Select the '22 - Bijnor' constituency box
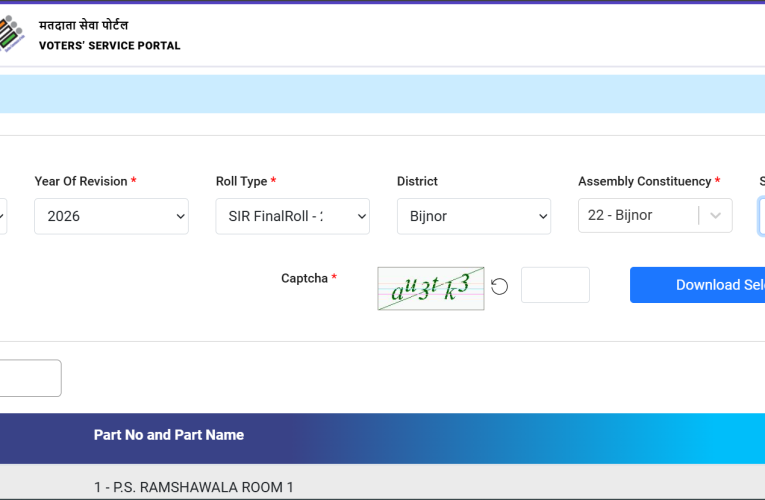 [638, 216]
